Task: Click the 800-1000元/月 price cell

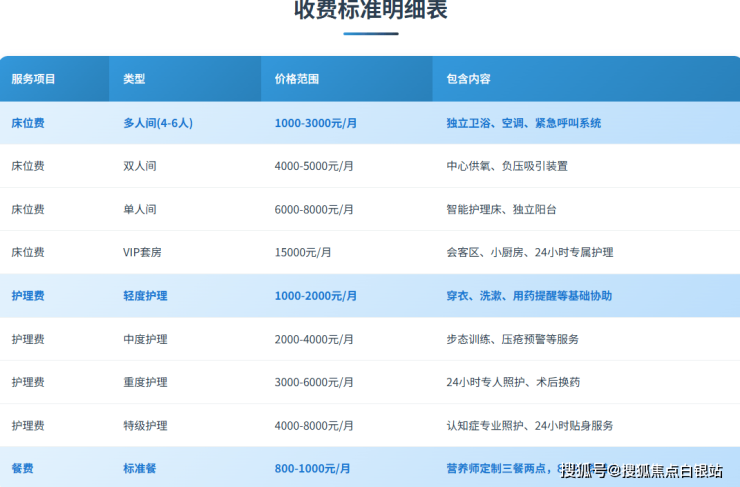Action: pyautogui.click(x=312, y=468)
